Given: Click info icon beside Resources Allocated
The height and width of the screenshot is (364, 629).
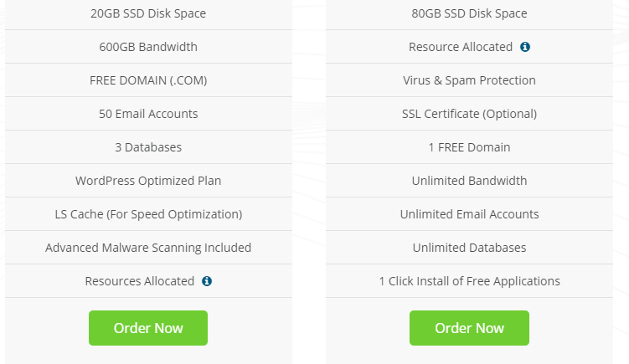Looking at the screenshot, I should [x=207, y=281].
